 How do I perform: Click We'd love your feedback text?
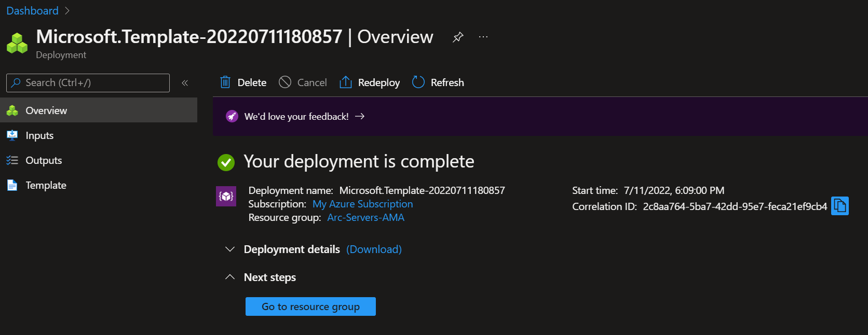[296, 116]
